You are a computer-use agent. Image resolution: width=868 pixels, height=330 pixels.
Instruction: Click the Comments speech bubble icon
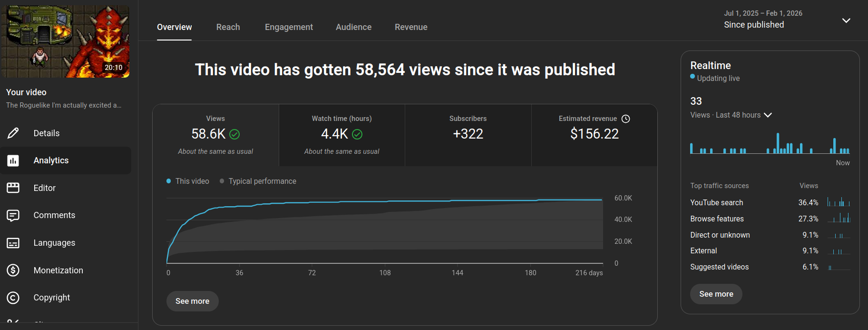click(13, 215)
